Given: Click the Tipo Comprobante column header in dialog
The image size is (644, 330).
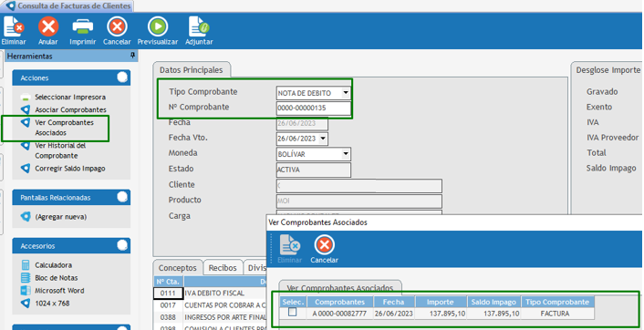Looking at the screenshot, I should [557, 302].
